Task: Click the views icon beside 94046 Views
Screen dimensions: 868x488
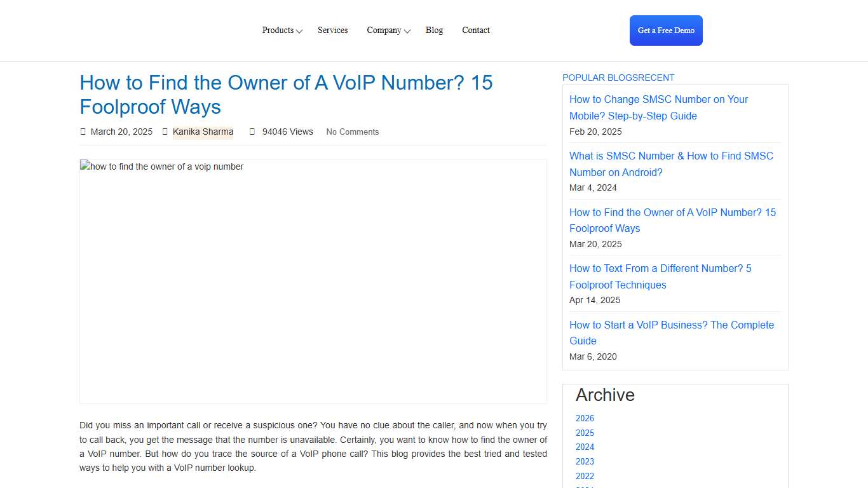Action: pos(251,132)
